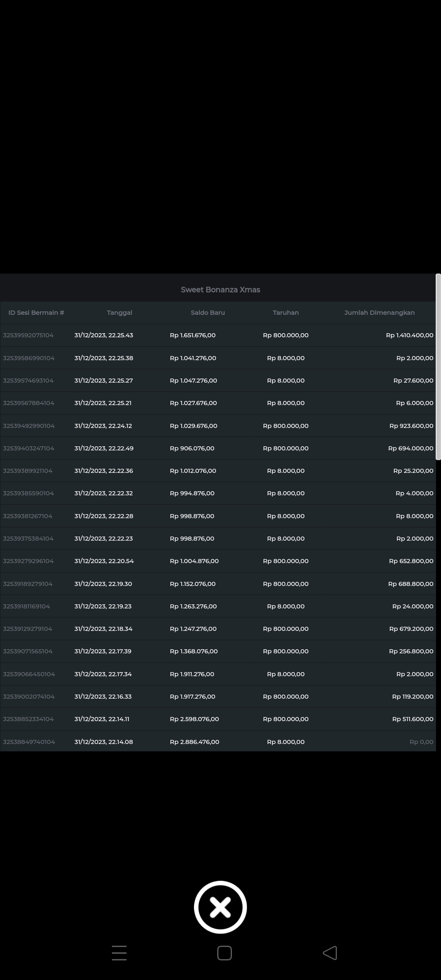Viewport: 441px width, 980px height.
Task: Close the game history overlay with X
Action: 220,907
